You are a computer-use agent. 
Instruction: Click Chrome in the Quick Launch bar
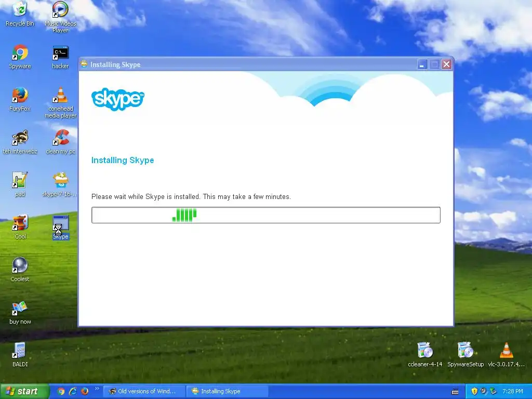click(x=61, y=391)
